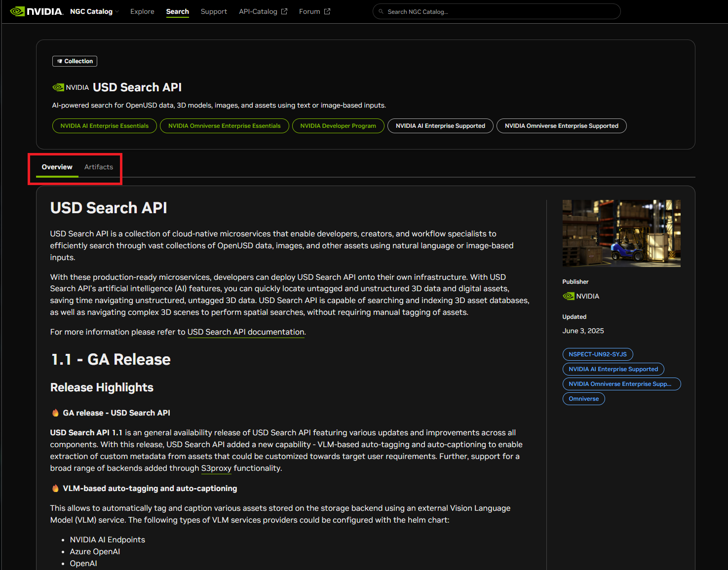Click the NVIDIA logo next to USD Search API title

click(x=71, y=87)
